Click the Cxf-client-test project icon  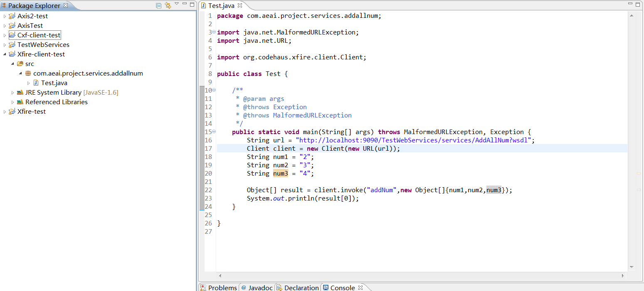pos(12,35)
